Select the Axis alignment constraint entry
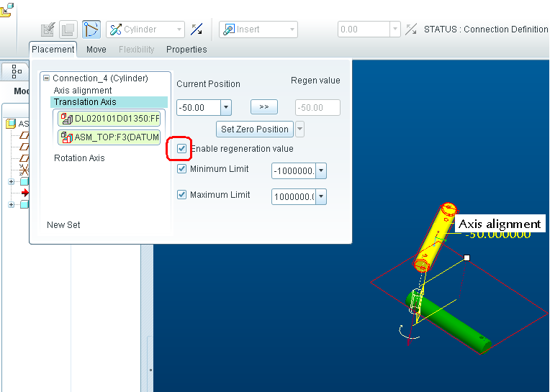The height and width of the screenshot is (392, 550). [x=83, y=91]
